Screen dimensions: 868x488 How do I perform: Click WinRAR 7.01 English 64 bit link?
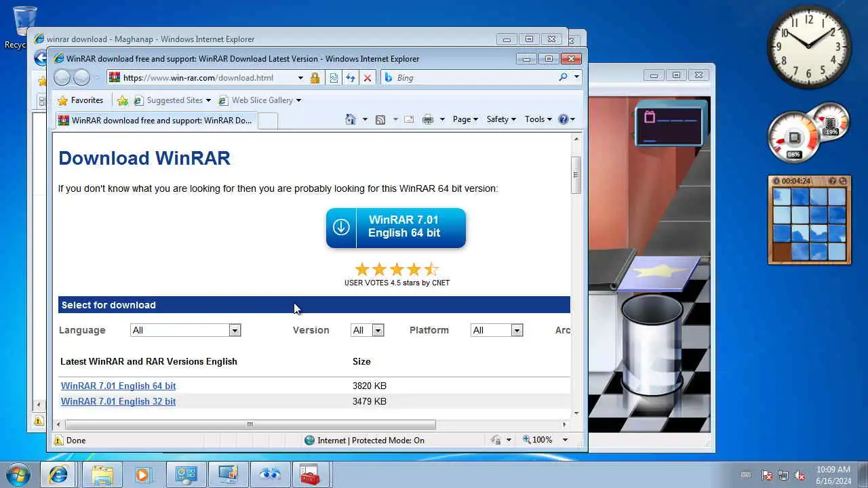click(x=118, y=386)
